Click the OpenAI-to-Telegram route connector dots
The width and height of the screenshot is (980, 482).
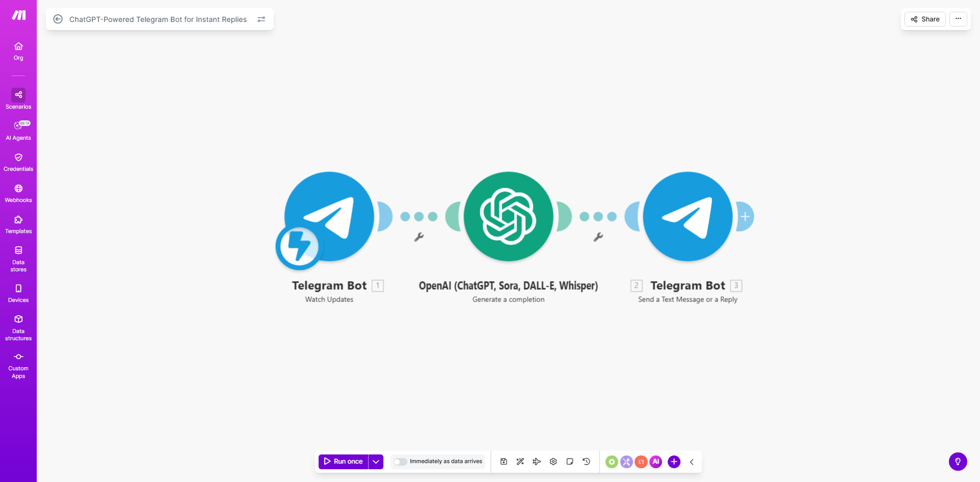598,216
